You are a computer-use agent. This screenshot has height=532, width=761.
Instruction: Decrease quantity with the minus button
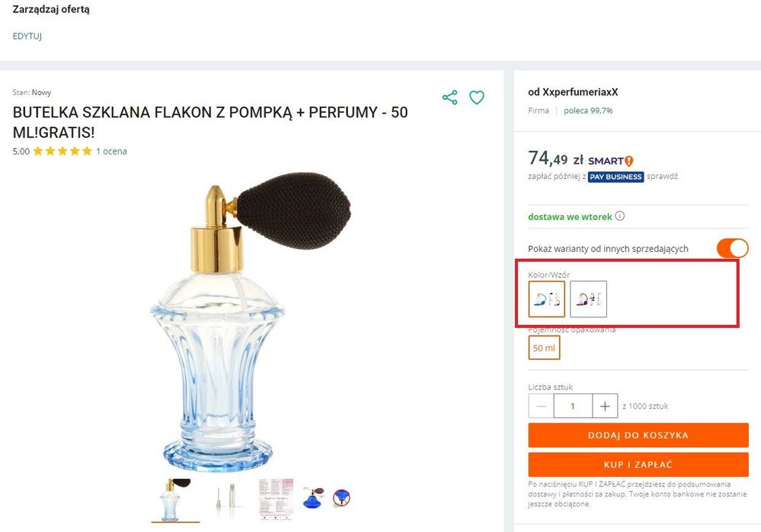541,406
